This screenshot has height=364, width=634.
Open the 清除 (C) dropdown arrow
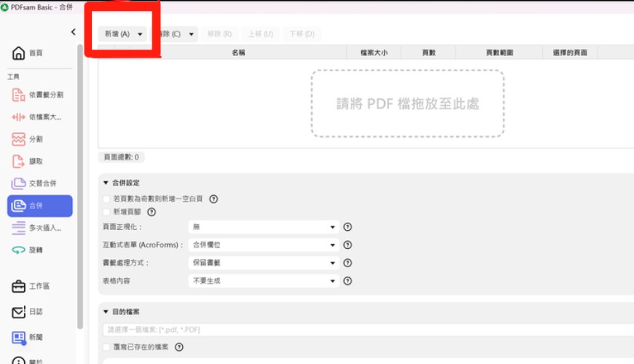coord(191,34)
